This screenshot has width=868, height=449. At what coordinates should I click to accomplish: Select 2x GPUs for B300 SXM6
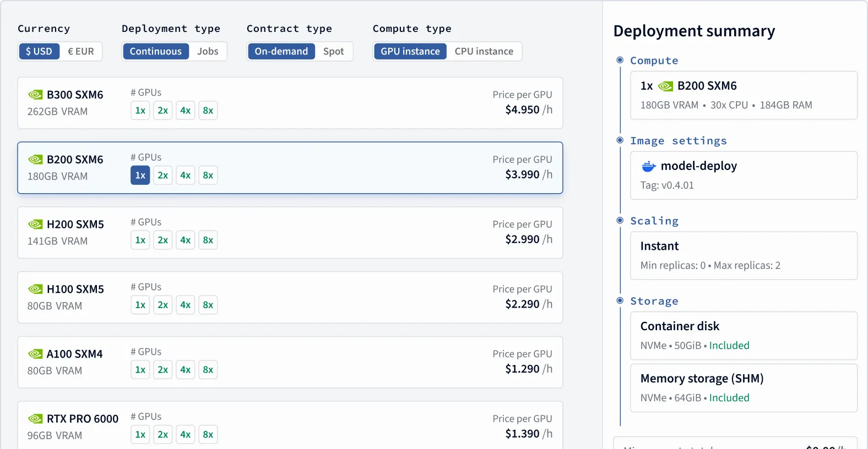(163, 111)
